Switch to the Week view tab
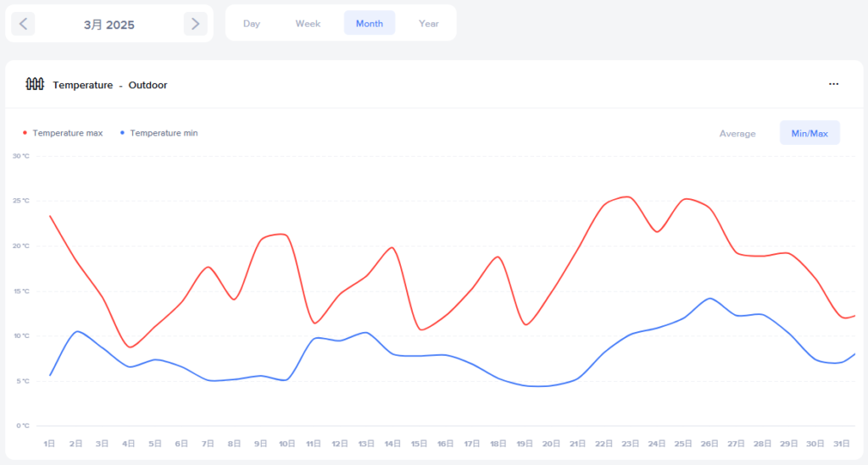Viewport: 868px width, 465px height. (x=308, y=24)
